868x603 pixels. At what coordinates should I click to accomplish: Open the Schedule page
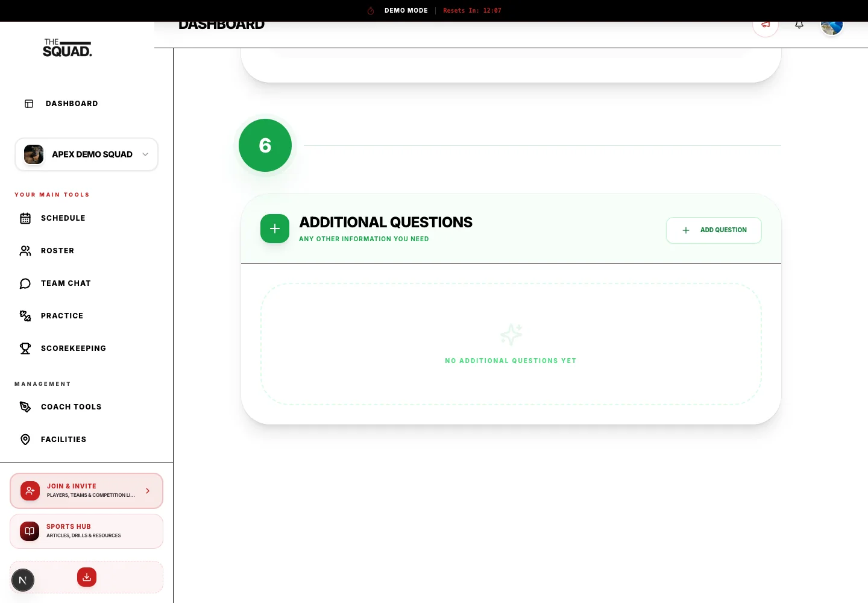63,218
